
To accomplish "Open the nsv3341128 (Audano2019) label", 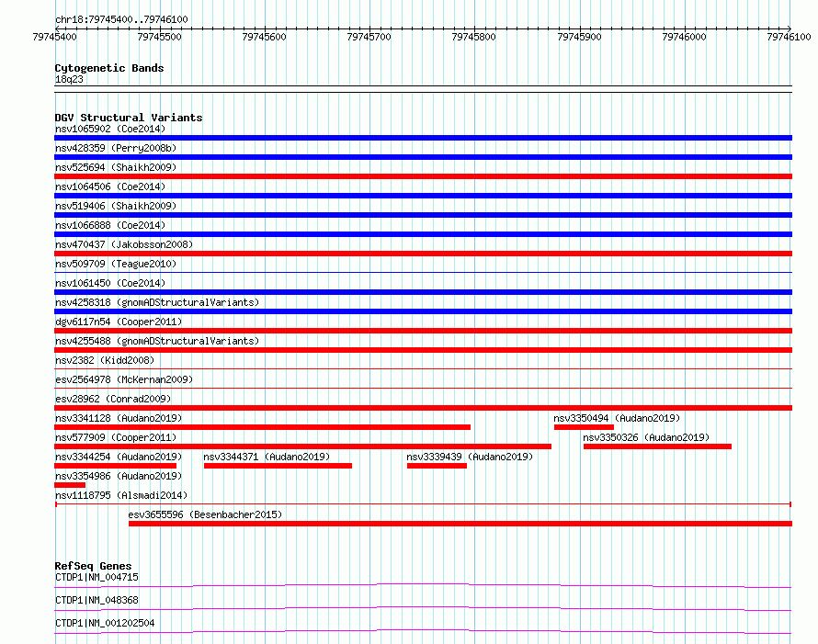I will pos(119,418).
